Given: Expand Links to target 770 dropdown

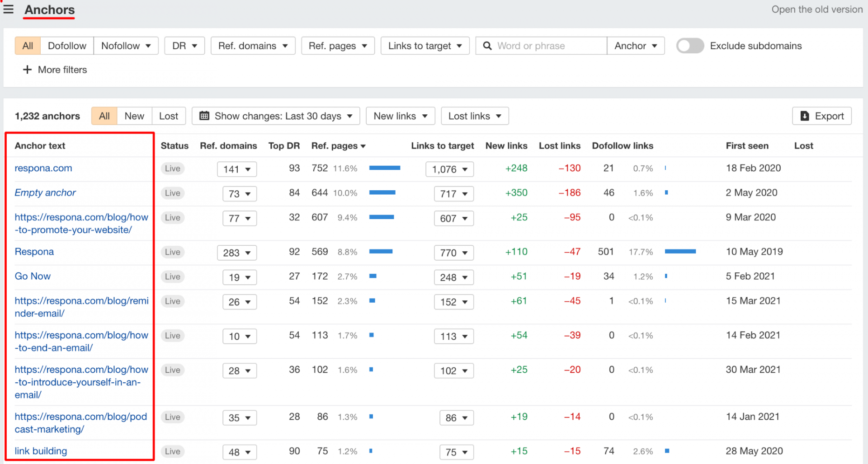Looking at the screenshot, I should tap(454, 253).
